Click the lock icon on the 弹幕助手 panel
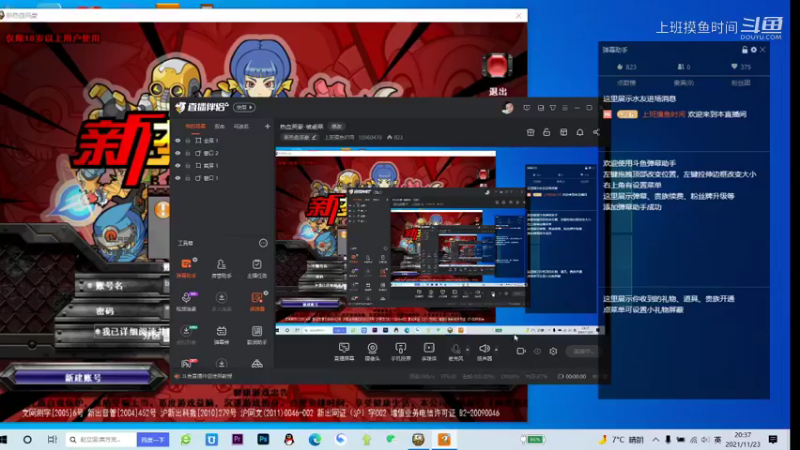 pyautogui.click(x=744, y=50)
